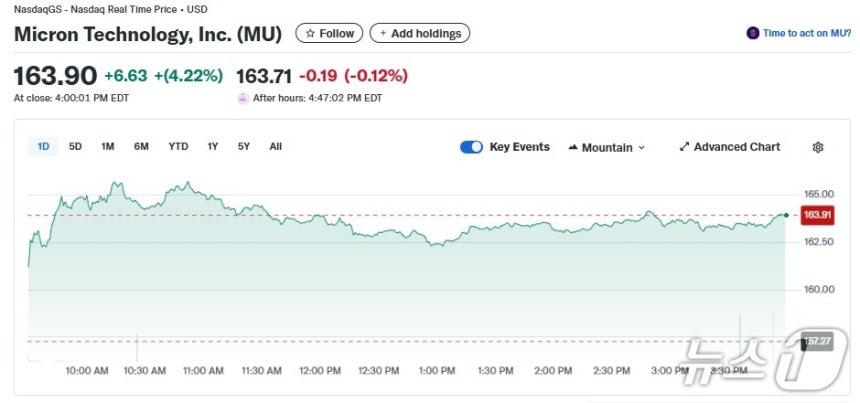
Task: Click the Mountain chart type icon
Action: click(573, 148)
